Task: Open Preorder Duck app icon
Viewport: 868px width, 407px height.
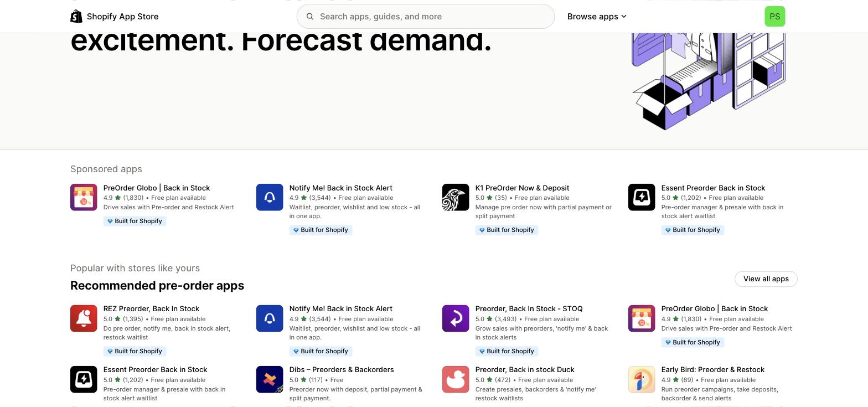Action: [x=456, y=379]
